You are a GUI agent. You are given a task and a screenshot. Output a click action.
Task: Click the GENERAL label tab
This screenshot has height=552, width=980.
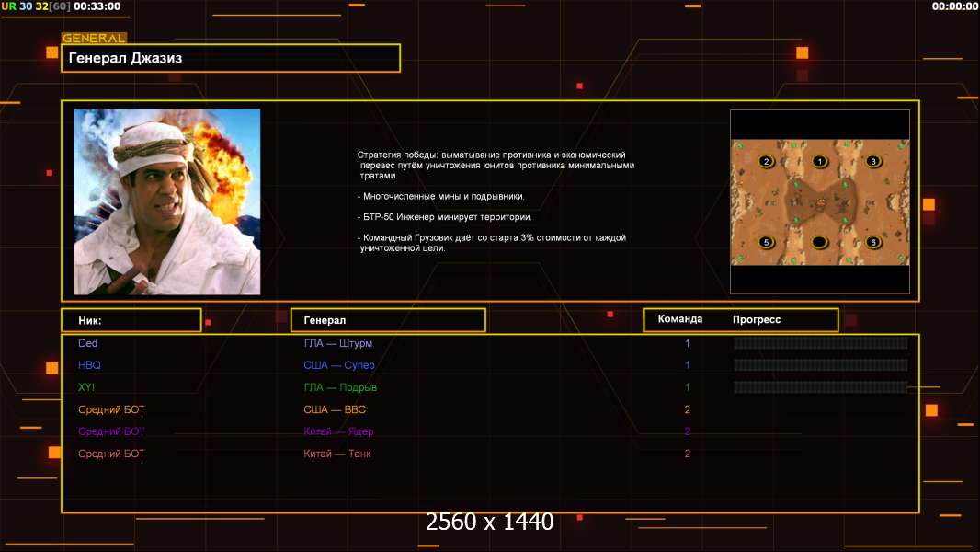[x=94, y=39]
